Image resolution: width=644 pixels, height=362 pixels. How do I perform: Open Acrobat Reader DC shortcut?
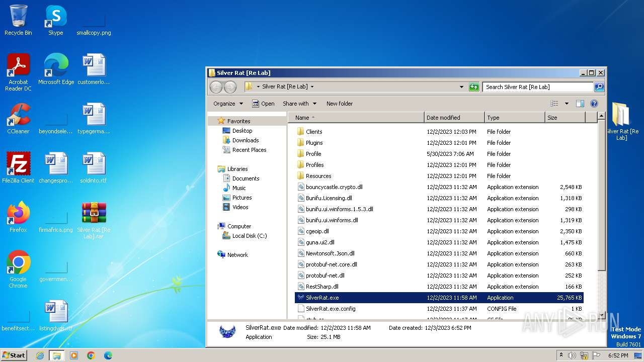pyautogui.click(x=18, y=72)
